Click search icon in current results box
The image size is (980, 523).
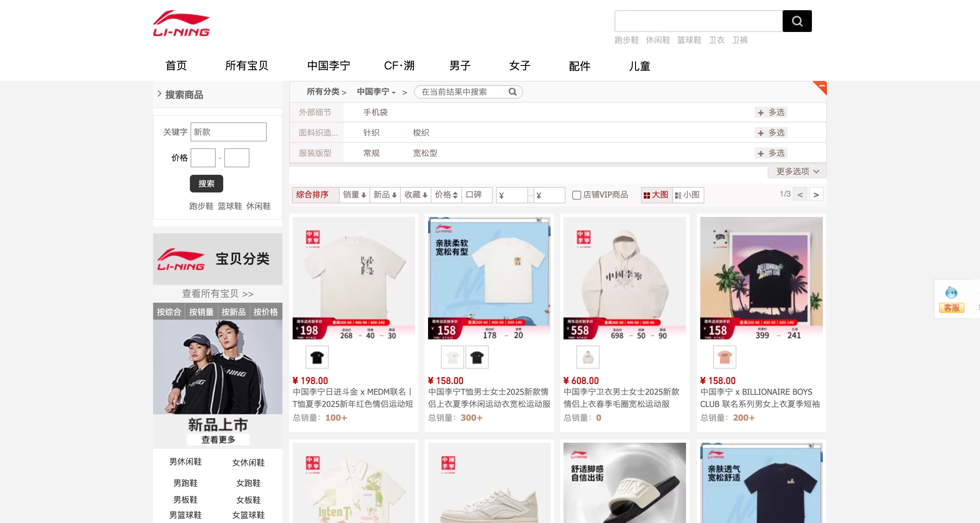[x=512, y=91]
